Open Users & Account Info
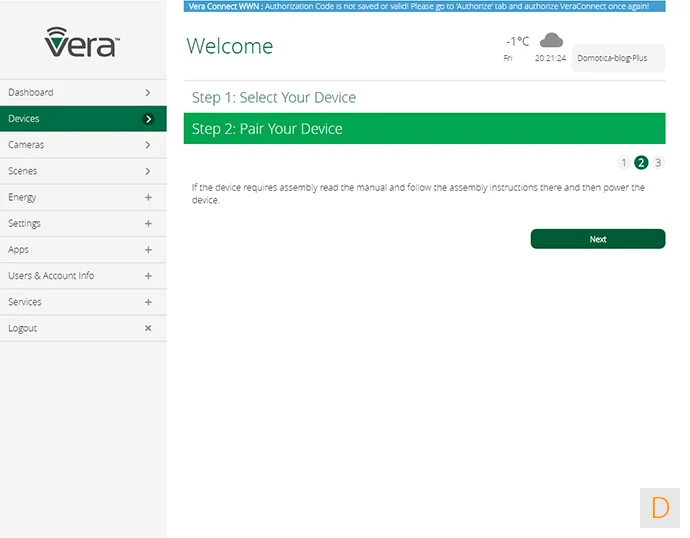 tap(83, 276)
